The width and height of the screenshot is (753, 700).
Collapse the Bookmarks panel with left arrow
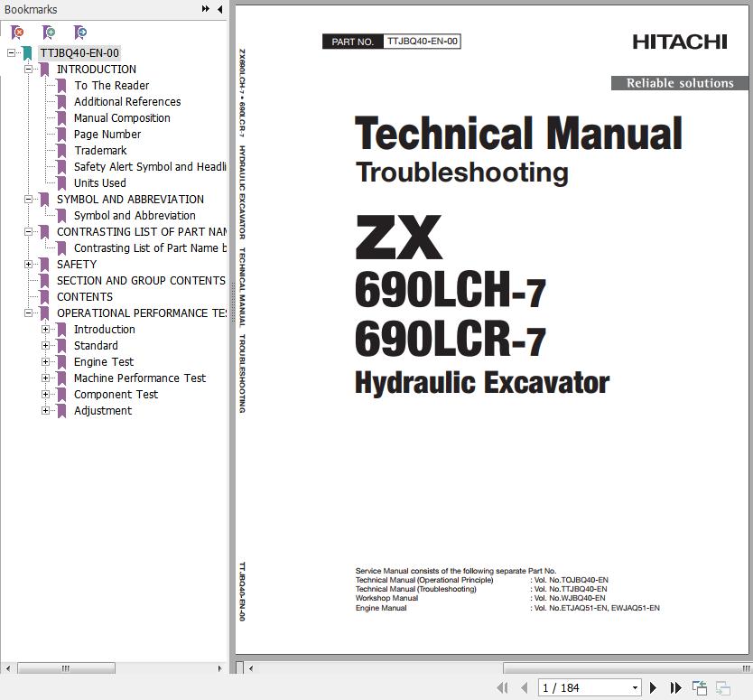219,9
